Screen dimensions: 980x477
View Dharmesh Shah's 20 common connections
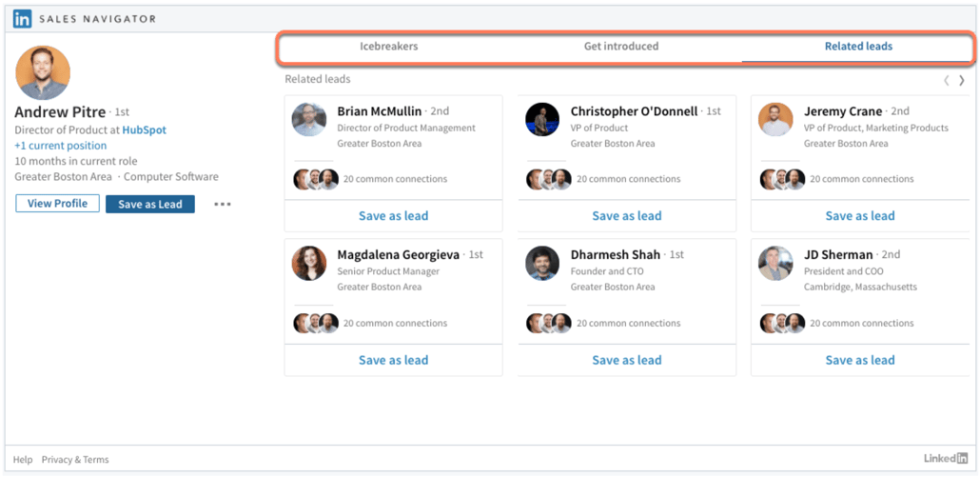pyautogui.click(x=628, y=323)
